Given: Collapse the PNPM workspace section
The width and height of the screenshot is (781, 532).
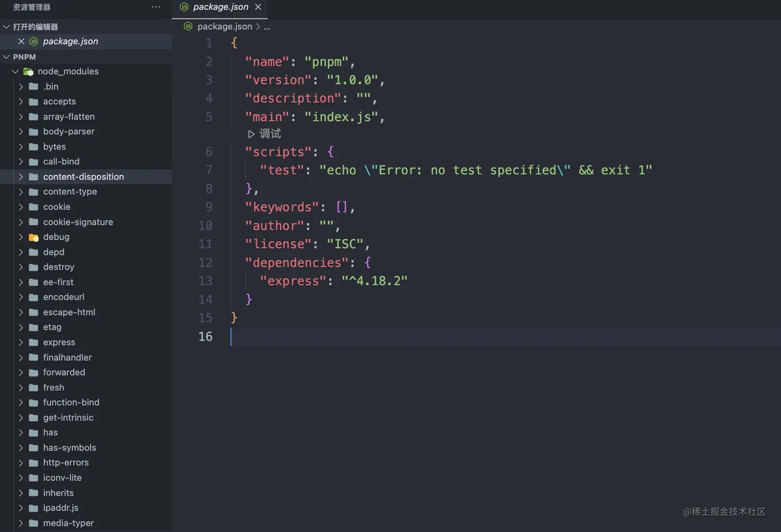Looking at the screenshot, I should tap(6, 57).
